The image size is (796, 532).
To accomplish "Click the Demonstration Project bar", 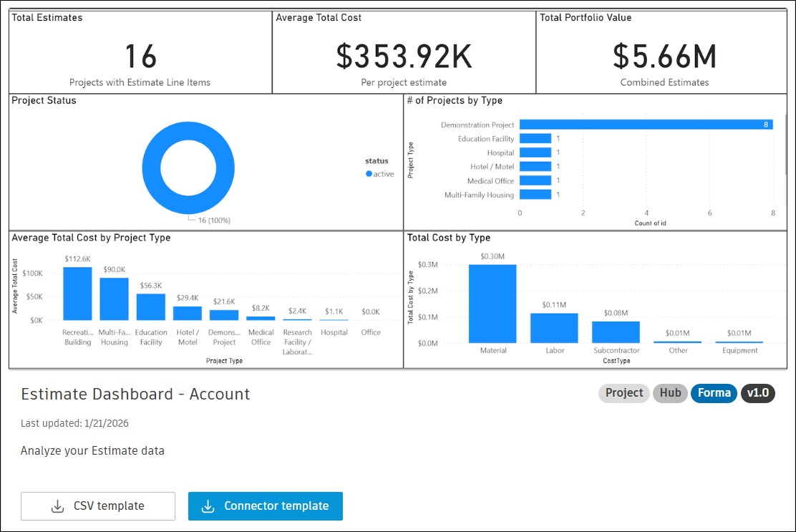I will pos(646,125).
